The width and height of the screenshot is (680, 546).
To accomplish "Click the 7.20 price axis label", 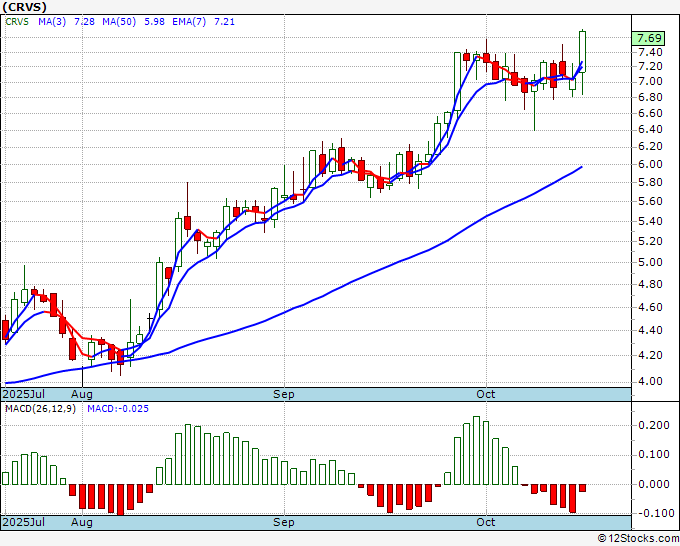I will click(650, 66).
